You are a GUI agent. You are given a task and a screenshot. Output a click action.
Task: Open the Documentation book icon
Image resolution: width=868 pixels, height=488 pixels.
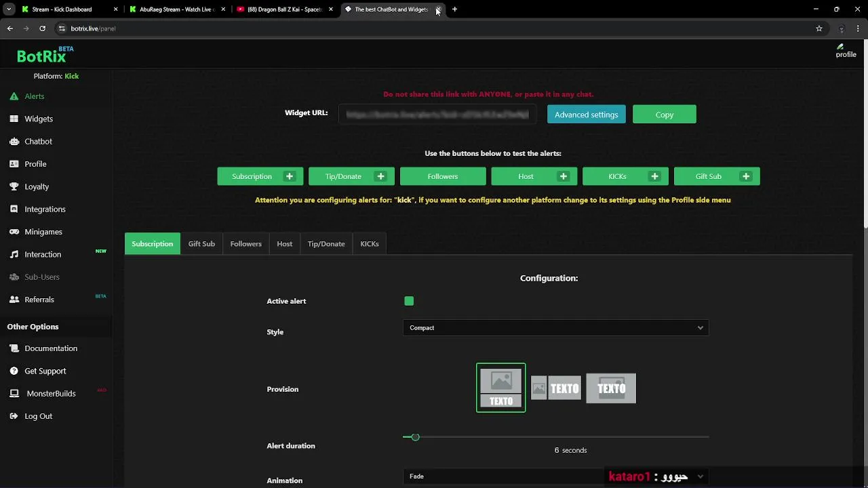[x=14, y=348]
